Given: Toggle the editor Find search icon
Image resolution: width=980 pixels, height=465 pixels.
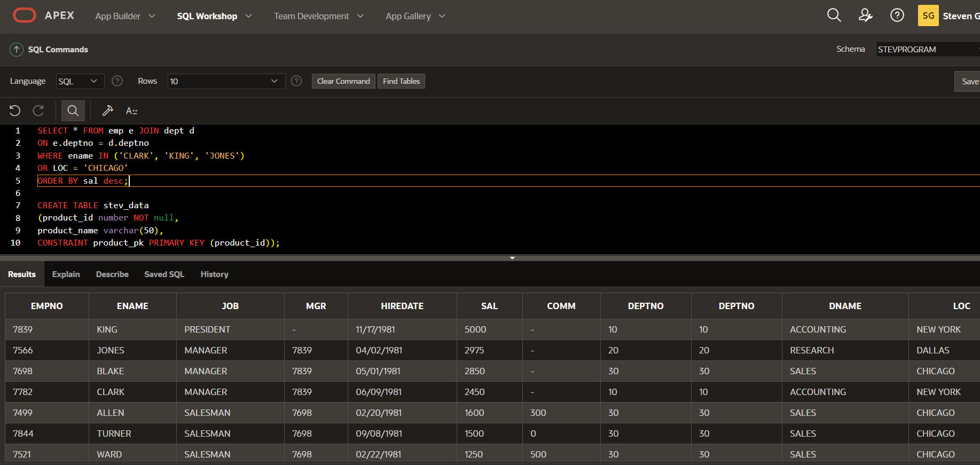Looking at the screenshot, I should 73,111.
